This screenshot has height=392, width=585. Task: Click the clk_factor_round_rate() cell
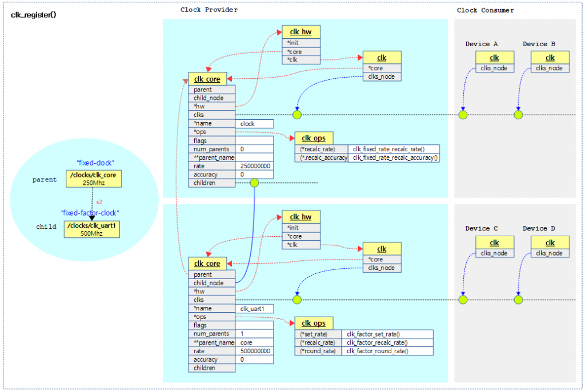(x=387, y=351)
